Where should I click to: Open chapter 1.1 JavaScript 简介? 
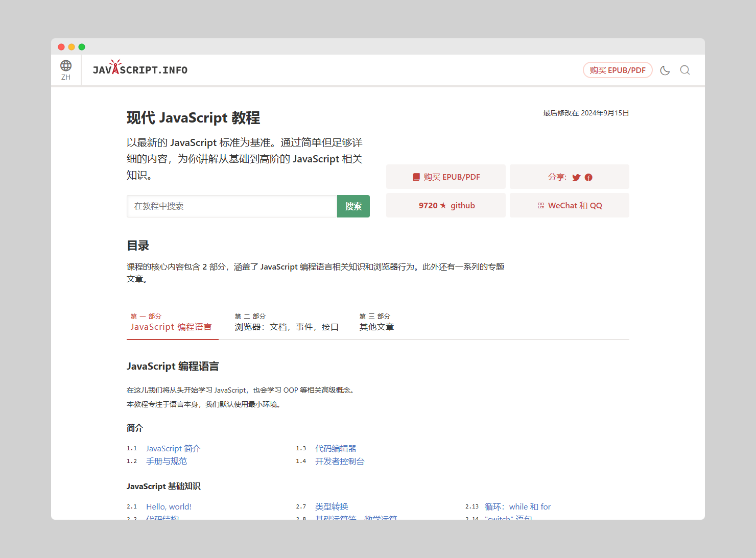(173, 449)
